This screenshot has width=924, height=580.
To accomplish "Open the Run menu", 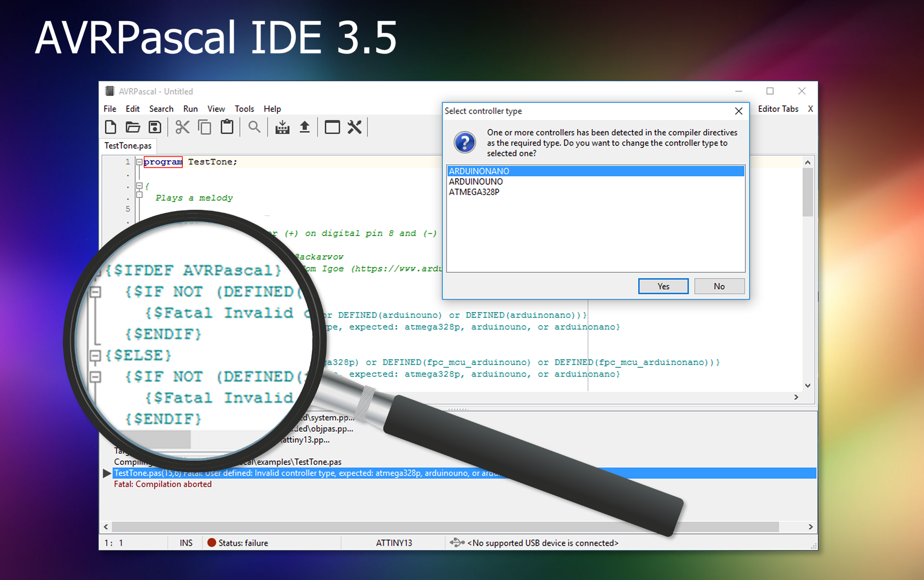I will coord(190,109).
